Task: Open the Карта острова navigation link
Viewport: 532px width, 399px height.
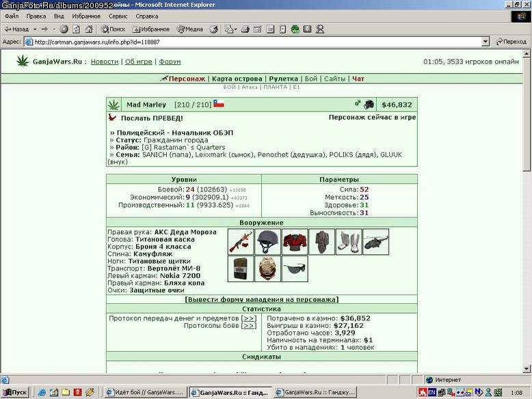Action: 237,79
